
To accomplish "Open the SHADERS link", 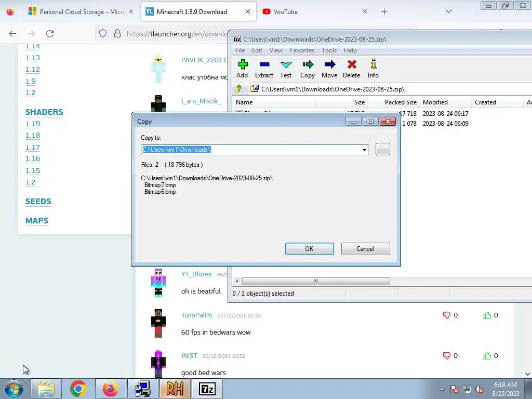I will (44, 112).
